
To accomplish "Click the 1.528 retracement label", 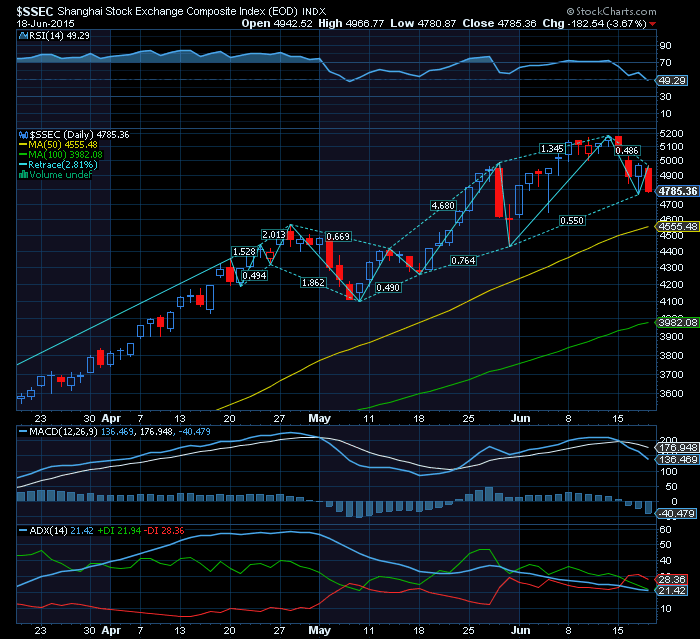I will point(244,252).
